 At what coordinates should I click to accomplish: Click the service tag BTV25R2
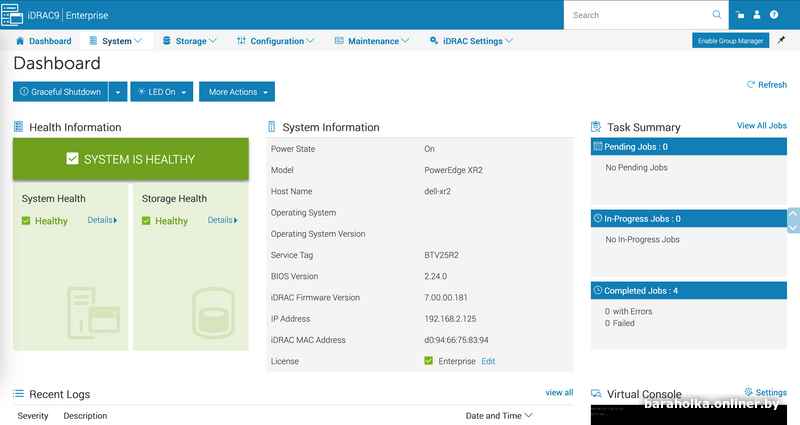click(x=441, y=255)
